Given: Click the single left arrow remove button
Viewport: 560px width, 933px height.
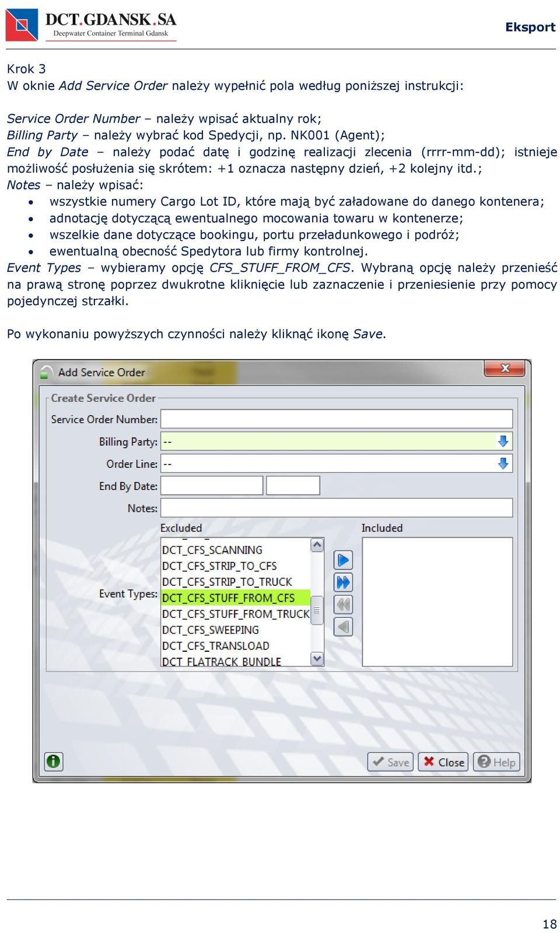Looking at the screenshot, I should (x=343, y=627).
